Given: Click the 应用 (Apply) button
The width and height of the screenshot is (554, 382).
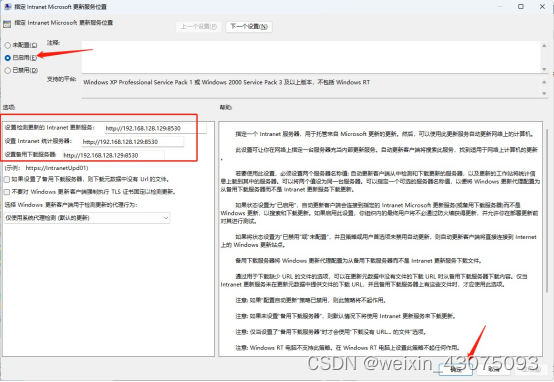Looking at the screenshot, I should point(531,369).
